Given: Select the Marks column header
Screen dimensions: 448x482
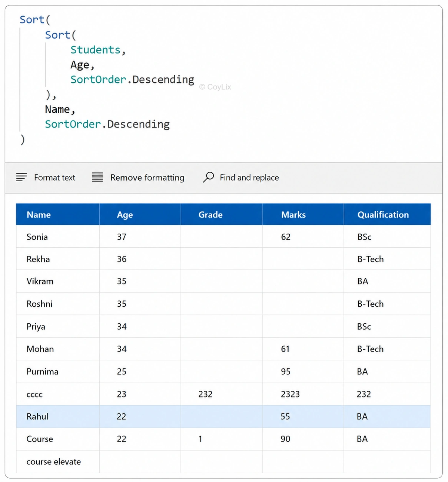Looking at the screenshot, I should [x=303, y=214].
